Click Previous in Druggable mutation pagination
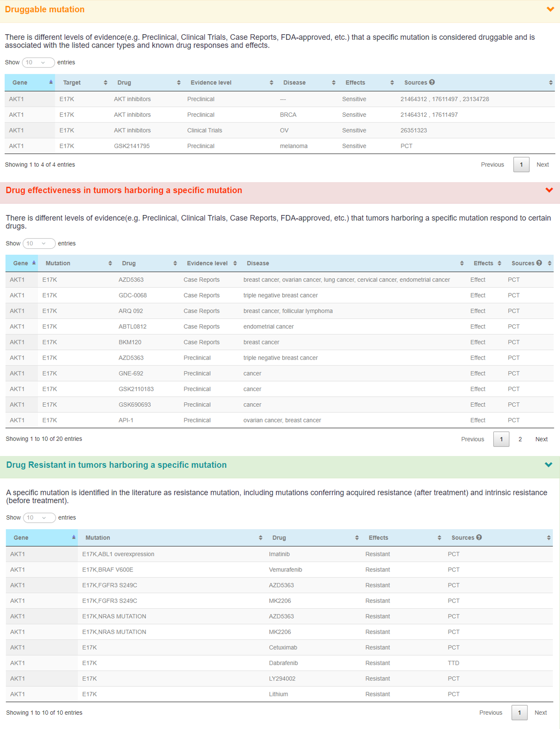560x729 pixels. pyautogui.click(x=492, y=164)
